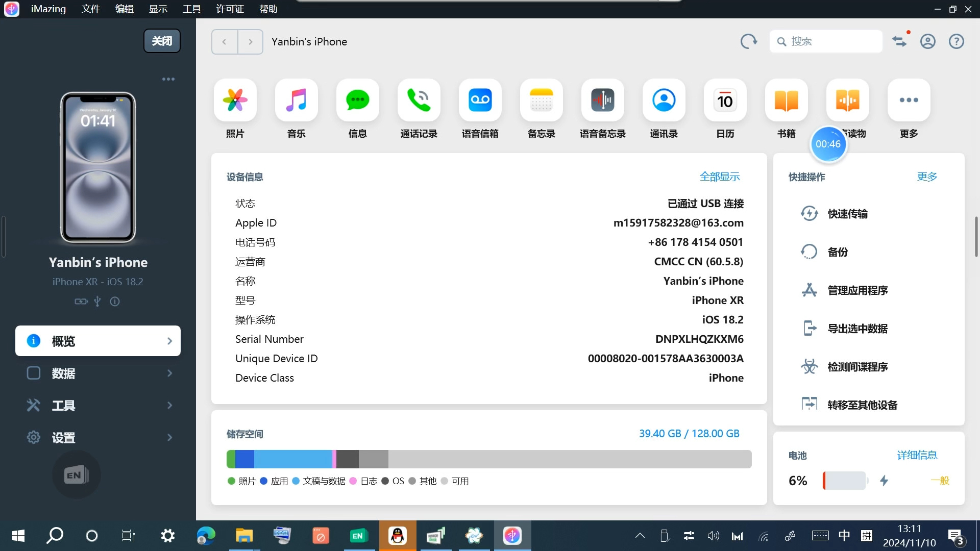This screenshot has height=551, width=980.
Task: Show hidden tray icons chevron
Action: (640, 536)
